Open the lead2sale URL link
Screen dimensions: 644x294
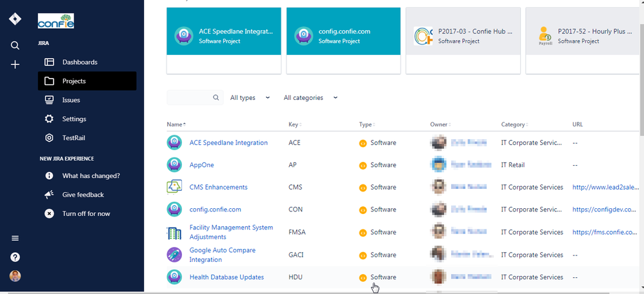click(605, 187)
